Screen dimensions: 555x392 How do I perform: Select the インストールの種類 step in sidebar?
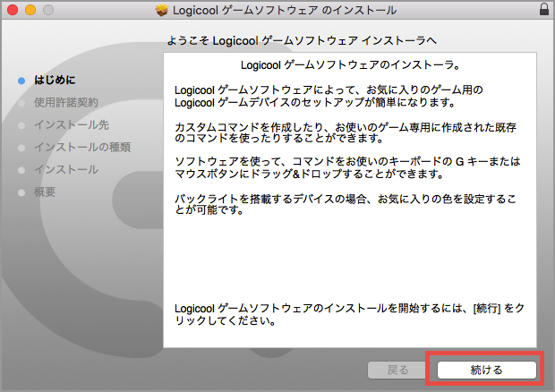[x=82, y=147]
